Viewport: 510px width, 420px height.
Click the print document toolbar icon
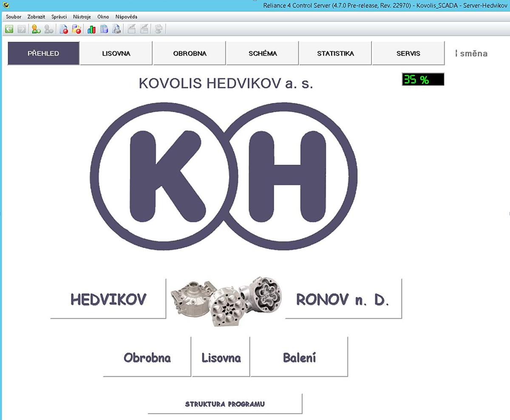(x=116, y=29)
